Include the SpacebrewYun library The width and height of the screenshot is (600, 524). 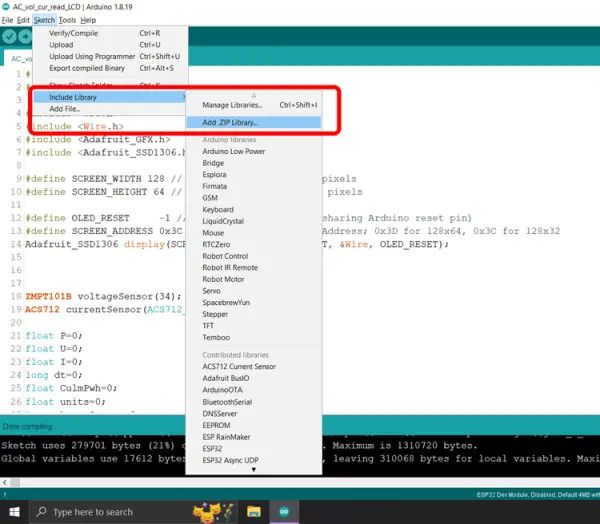(x=254, y=302)
